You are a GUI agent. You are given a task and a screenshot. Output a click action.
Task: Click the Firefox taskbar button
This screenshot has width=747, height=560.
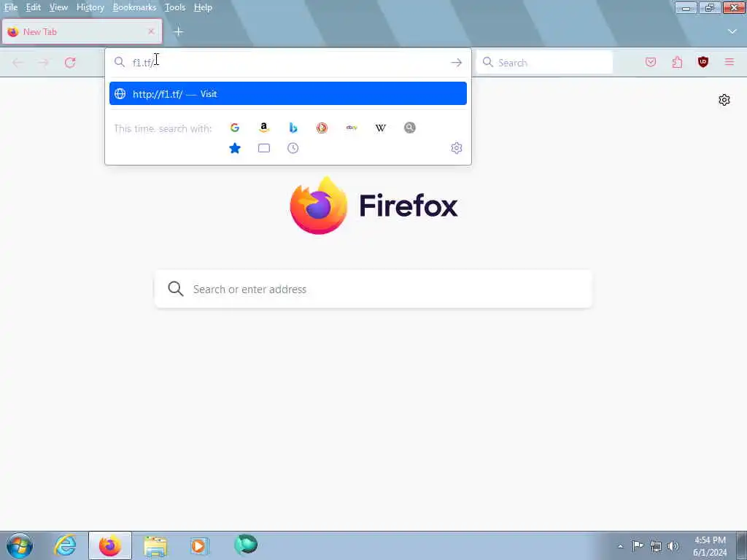click(x=110, y=545)
